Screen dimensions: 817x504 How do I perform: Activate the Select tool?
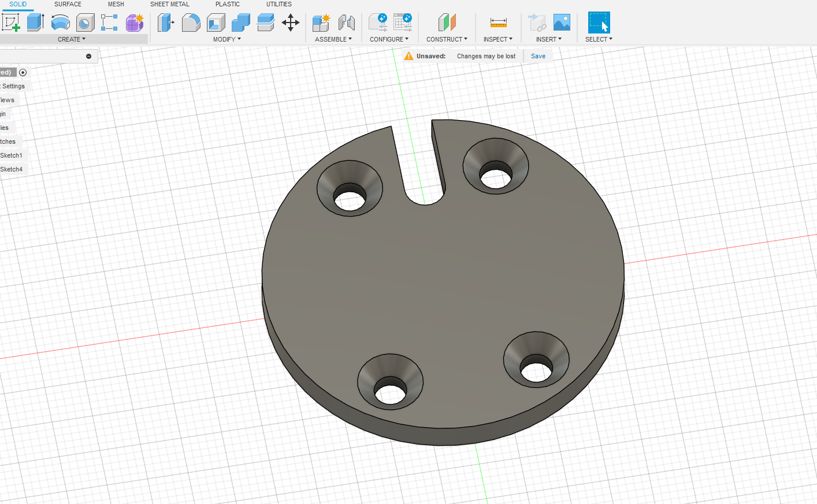pyautogui.click(x=599, y=23)
